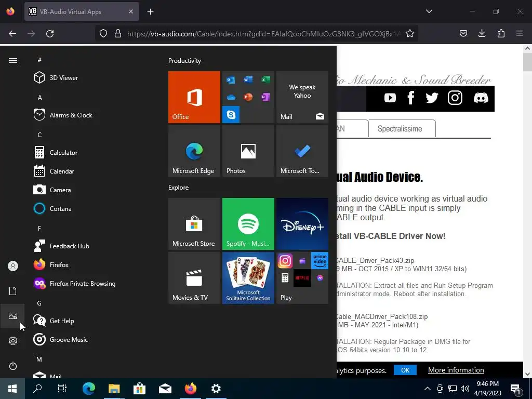This screenshot has width=532, height=399.
Task: Switch to the VB-Audio Virtual Apps tab
Action: click(82, 11)
